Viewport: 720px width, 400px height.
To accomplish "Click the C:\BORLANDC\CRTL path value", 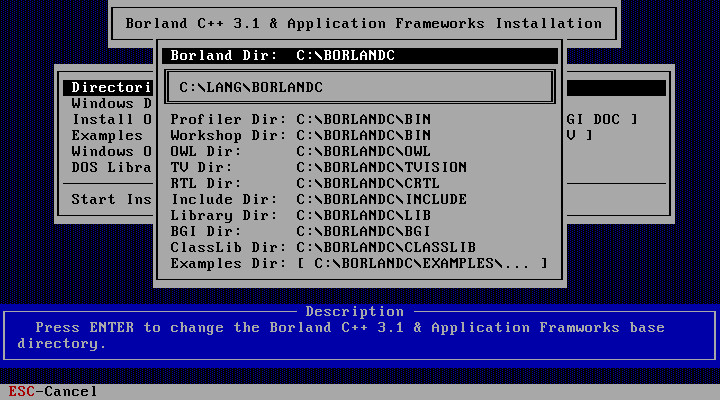I will click(x=368, y=183).
